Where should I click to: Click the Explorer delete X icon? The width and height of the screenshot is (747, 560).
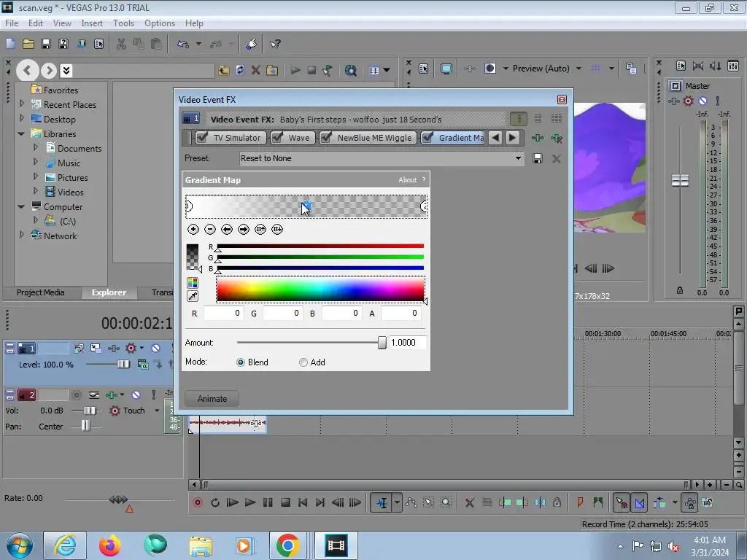(x=256, y=71)
